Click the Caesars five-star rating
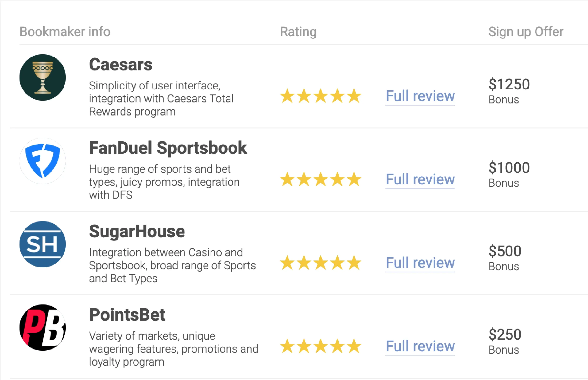This screenshot has width=588, height=380. (321, 96)
